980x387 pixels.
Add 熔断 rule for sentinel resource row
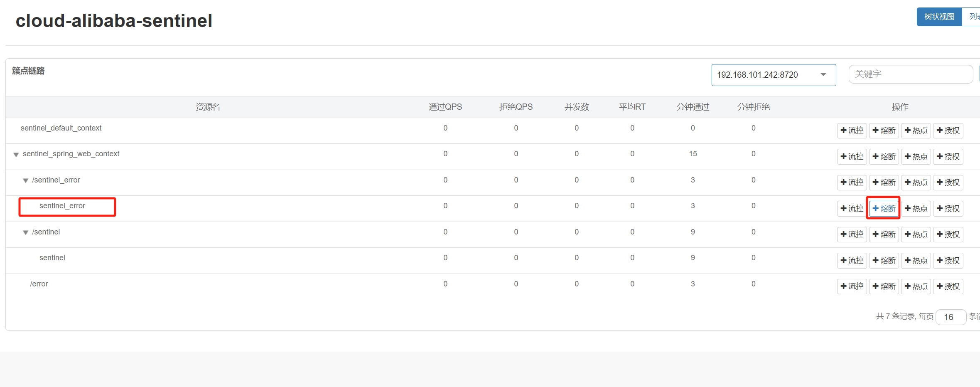coord(884,261)
